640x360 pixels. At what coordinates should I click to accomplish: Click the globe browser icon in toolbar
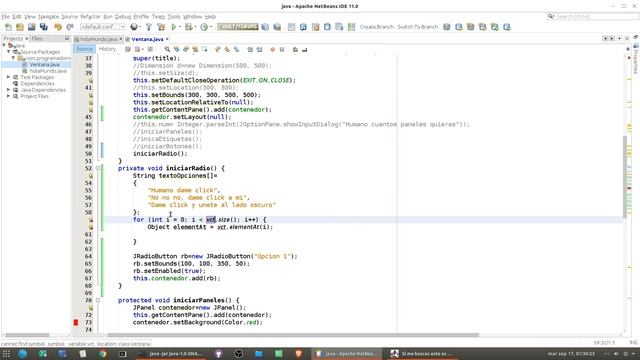133,27
